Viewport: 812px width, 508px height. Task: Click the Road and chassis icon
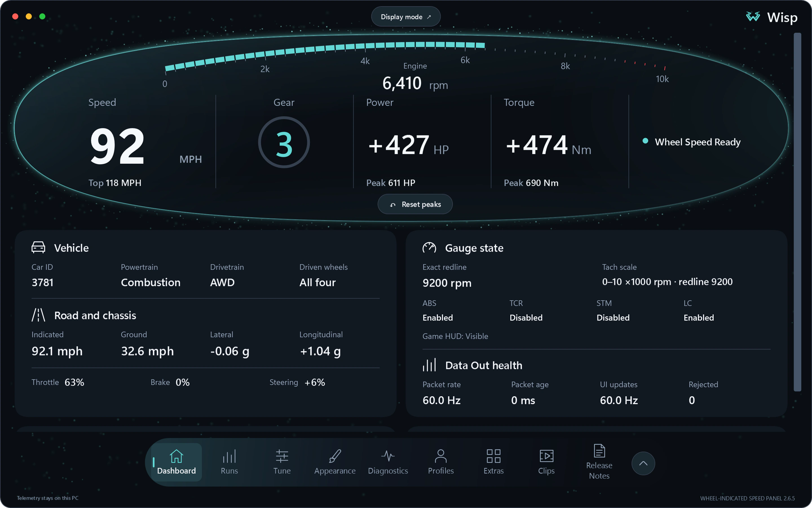pos(38,315)
